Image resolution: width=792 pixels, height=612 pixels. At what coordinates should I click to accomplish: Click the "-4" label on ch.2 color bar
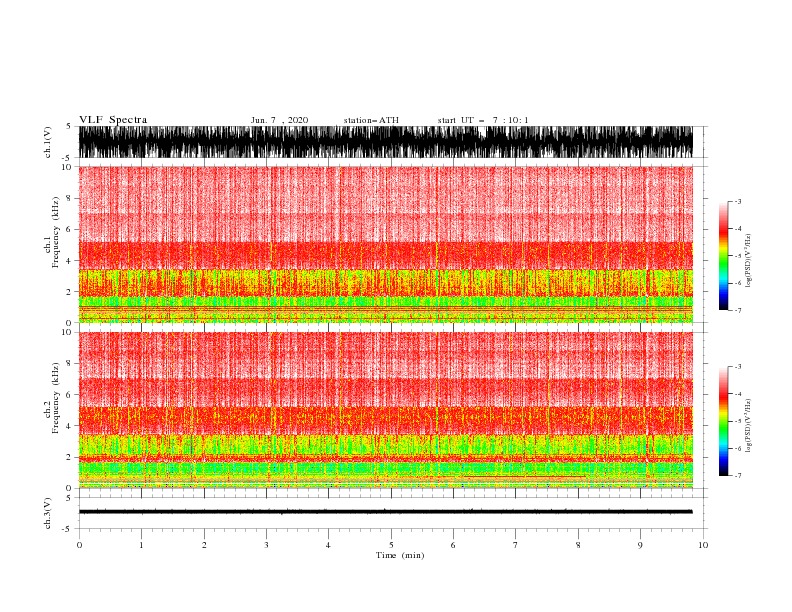(738, 394)
